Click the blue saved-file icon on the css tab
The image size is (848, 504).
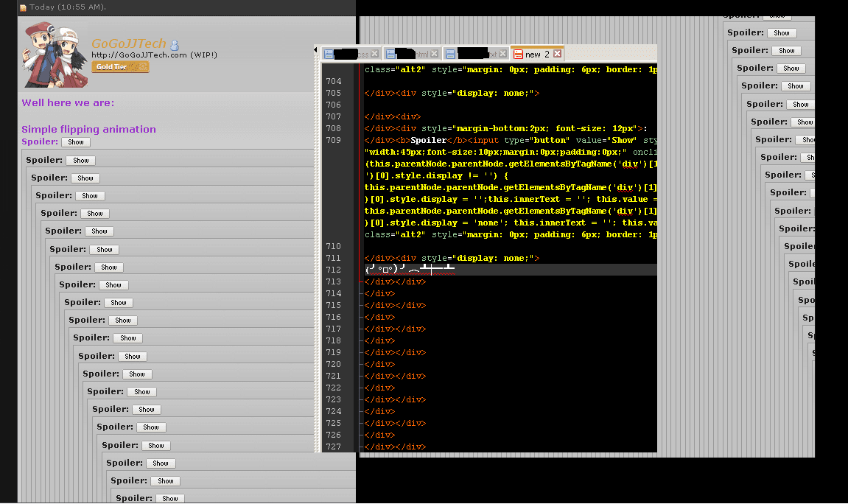click(x=329, y=54)
